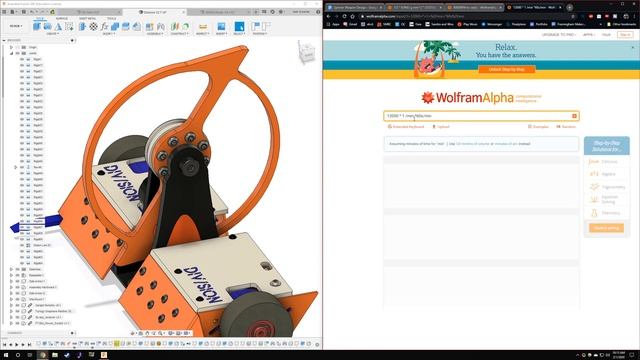Click TOUR in WolframAlpha header

(606, 35)
